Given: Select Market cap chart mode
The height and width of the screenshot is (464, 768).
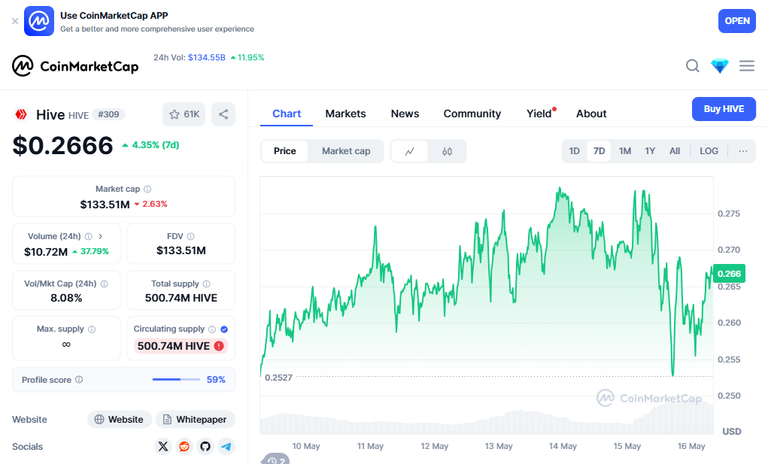Looking at the screenshot, I should (x=346, y=151).
